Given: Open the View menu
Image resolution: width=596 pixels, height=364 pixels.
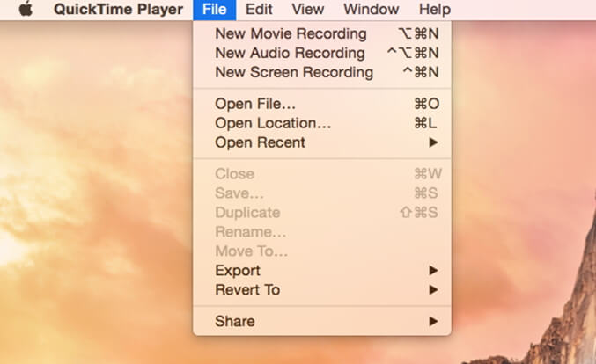Looking at the screenshot, I should pos(308,9).
